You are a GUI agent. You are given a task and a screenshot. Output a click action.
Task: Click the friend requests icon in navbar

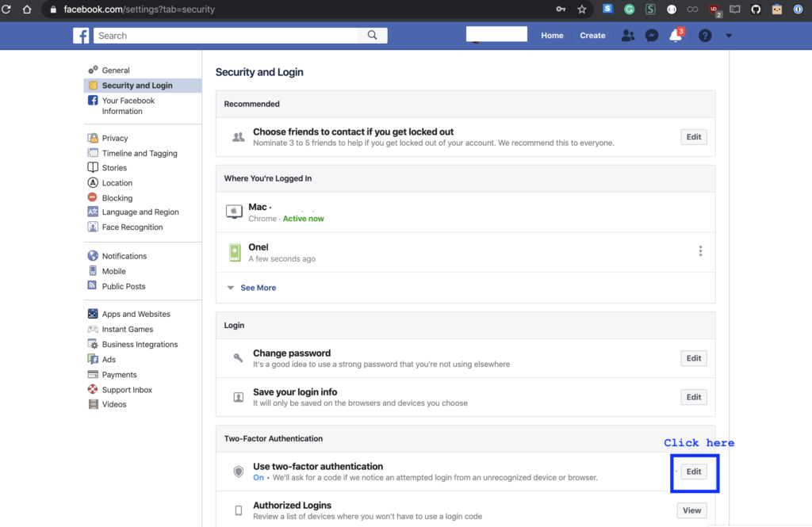pyautogui.click(x=627, y=36)
